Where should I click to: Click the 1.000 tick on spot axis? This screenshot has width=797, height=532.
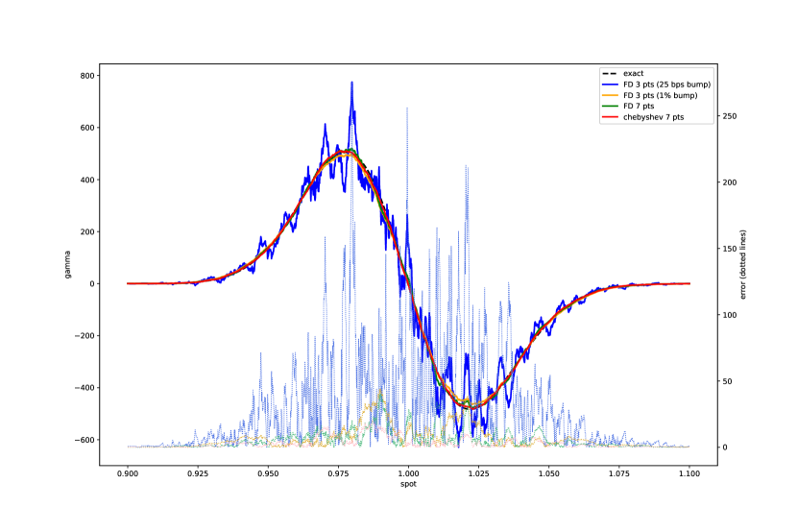click(x=408, y=473)
